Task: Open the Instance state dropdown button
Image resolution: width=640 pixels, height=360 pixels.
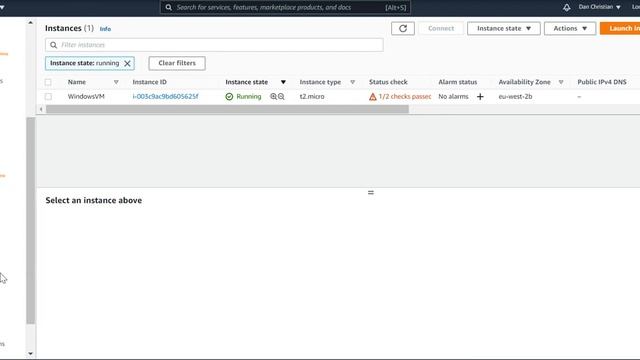Action: coord(504,29)
